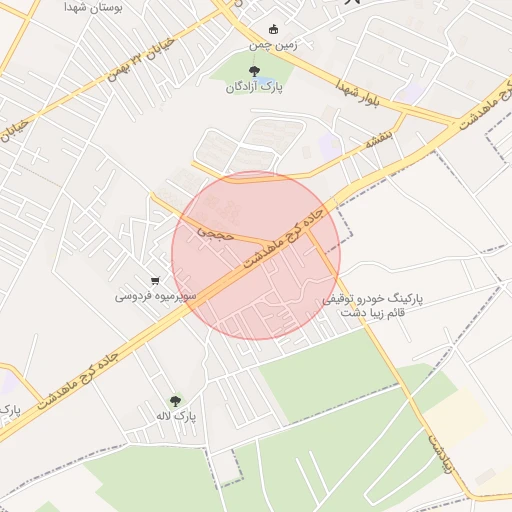Click the حججی street label
512x512 pixels.
[215, 233]
